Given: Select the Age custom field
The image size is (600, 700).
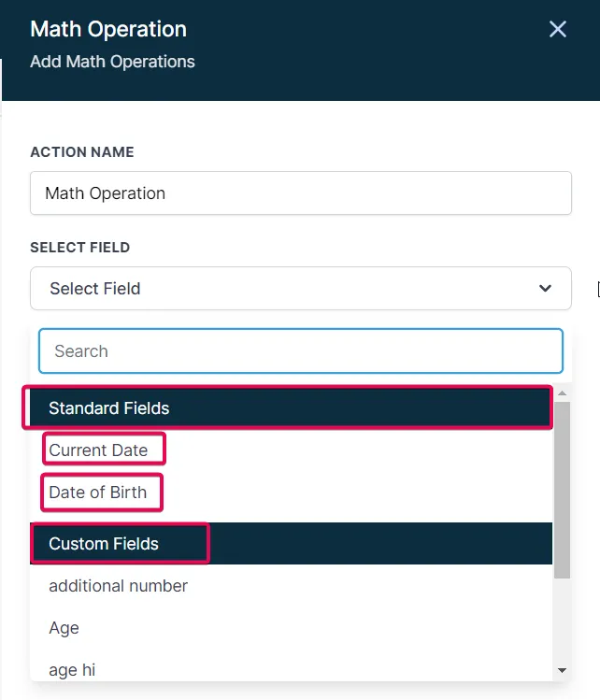Looking at the screenshot, I should (x=64, y=628).
